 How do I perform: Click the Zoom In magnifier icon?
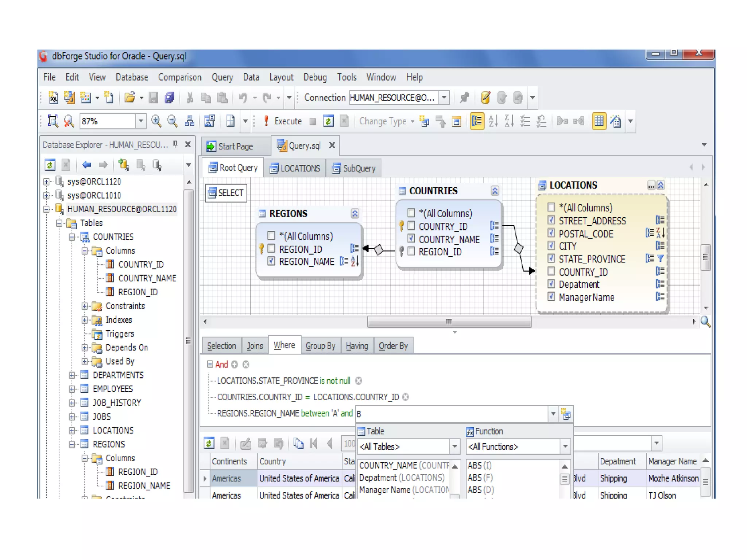coord(156,121)
